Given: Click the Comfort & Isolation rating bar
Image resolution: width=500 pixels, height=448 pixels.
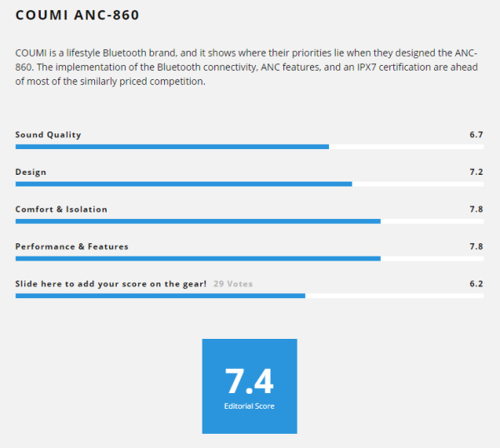Looking at the screenshot, I should pos(249,222).
